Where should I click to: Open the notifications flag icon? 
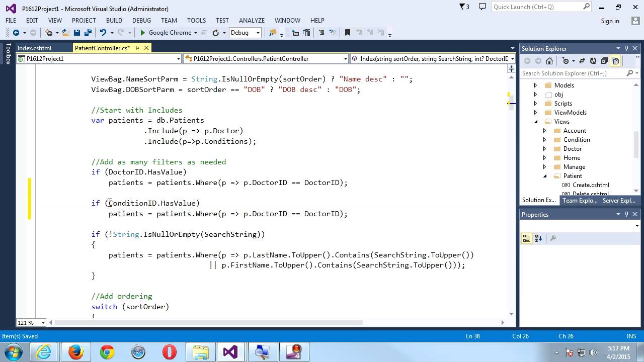464,7
